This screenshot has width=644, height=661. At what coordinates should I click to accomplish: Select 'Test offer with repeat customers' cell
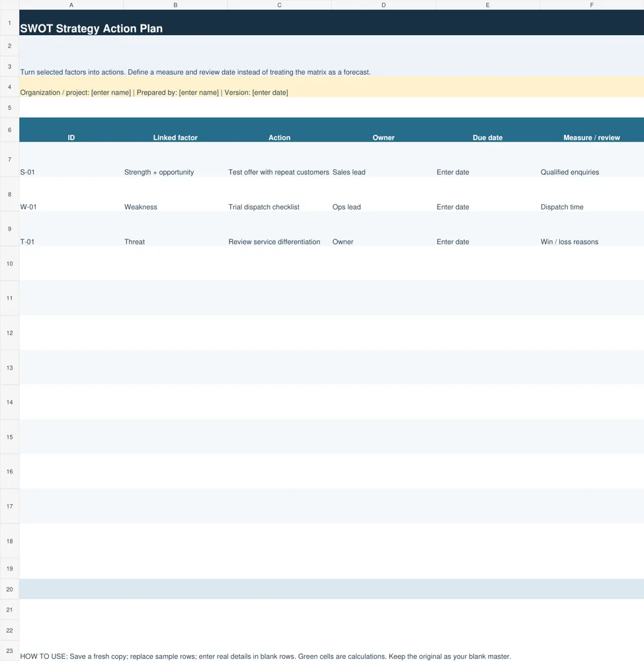(280, 159)
